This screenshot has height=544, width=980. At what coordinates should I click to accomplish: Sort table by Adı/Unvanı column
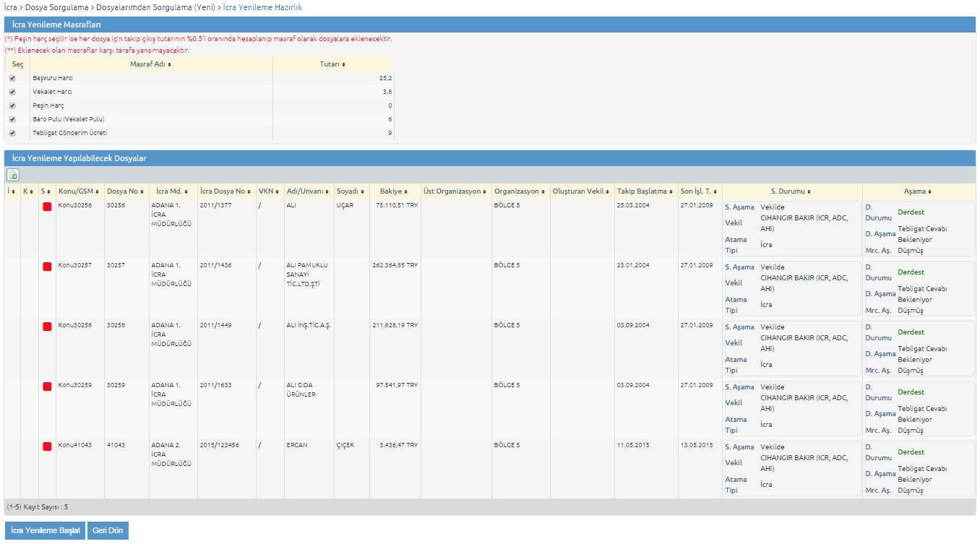click(309, 191)
